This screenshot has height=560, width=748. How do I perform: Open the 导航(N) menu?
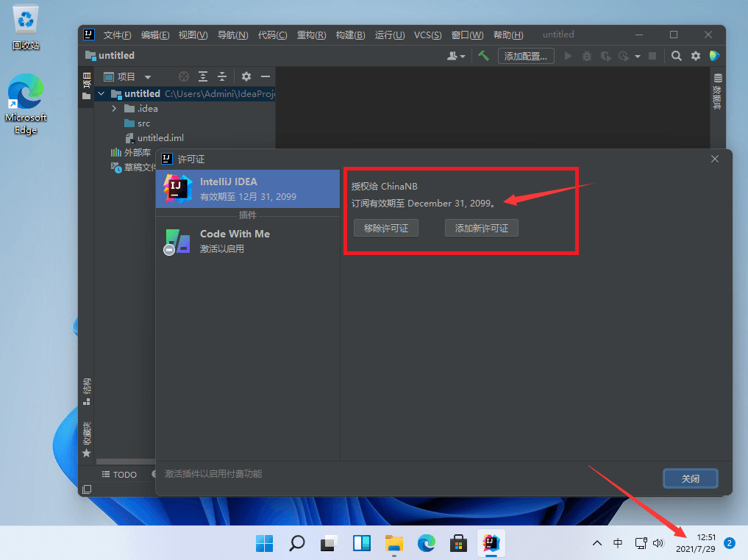click(232, 35)
